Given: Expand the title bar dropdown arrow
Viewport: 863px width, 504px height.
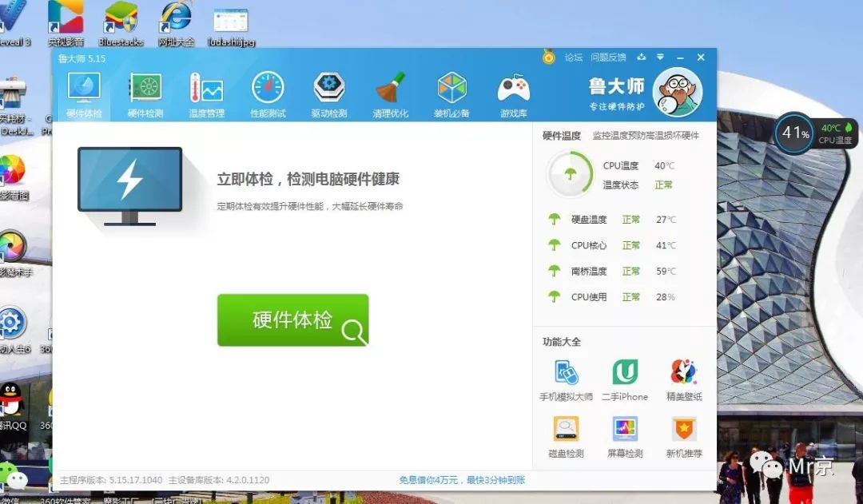Looking at the screenshot, I should (659, 57).
